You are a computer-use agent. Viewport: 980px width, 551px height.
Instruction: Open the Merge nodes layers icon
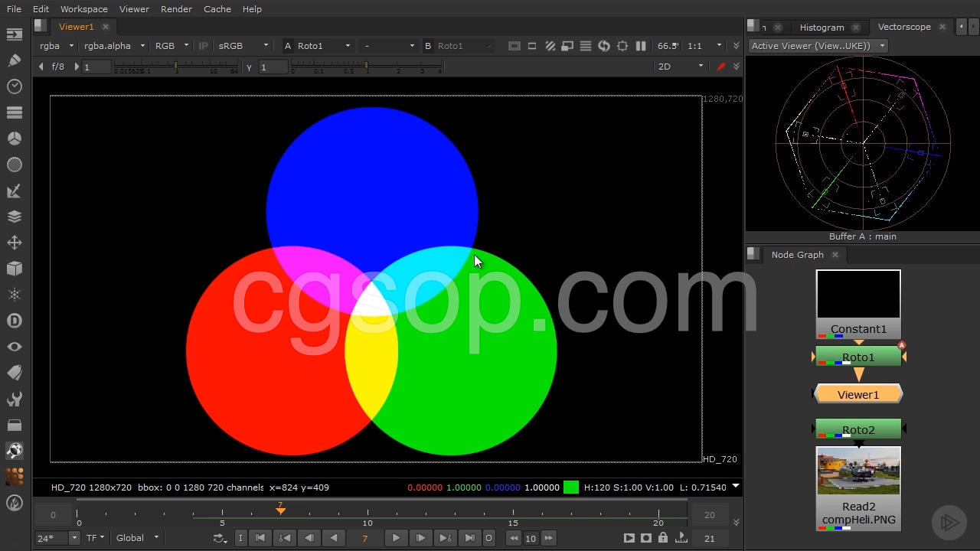(15, 217)
